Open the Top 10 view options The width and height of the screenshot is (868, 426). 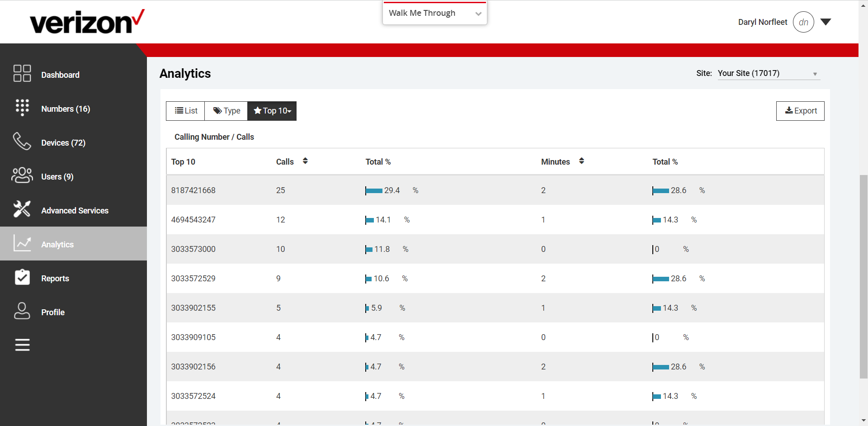(272, 111)
